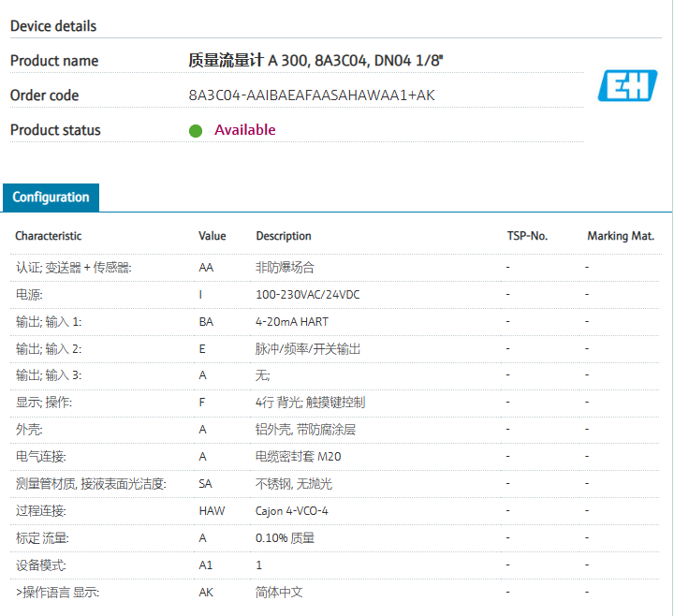
Task: Open the Configuration tab
Action: (51, 198)
